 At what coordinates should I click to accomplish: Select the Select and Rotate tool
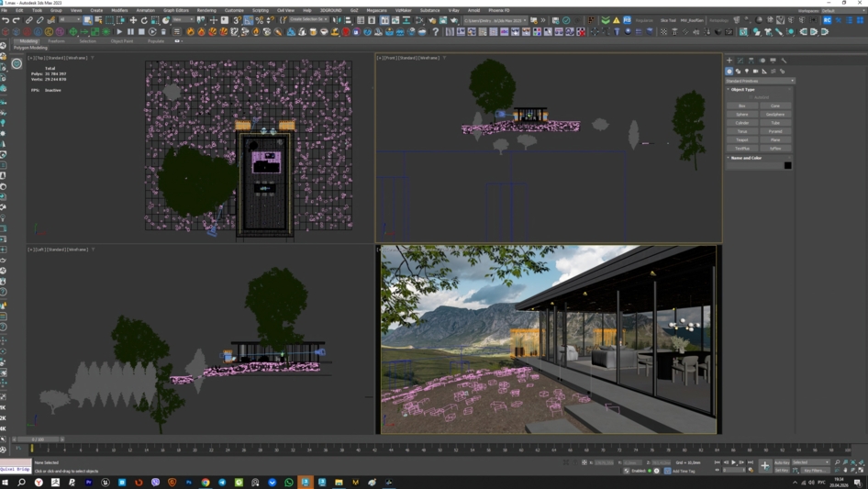[x=144, y=20]
